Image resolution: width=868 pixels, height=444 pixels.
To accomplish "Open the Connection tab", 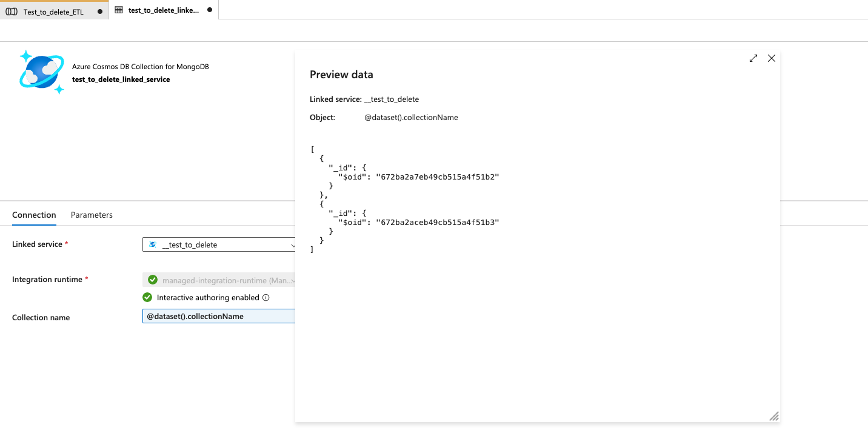I will (x=34, y=215).
